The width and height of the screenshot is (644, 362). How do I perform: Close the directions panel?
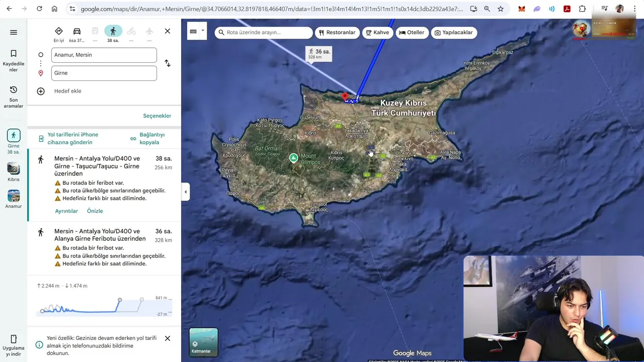point(168,31)
